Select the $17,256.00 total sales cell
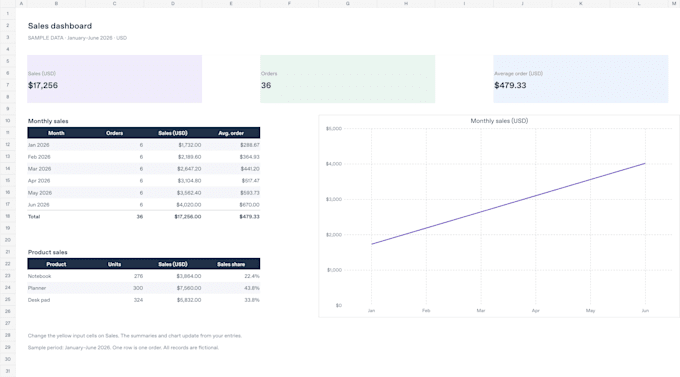Screen dimensions: 680x377 [x=173, y=216]
